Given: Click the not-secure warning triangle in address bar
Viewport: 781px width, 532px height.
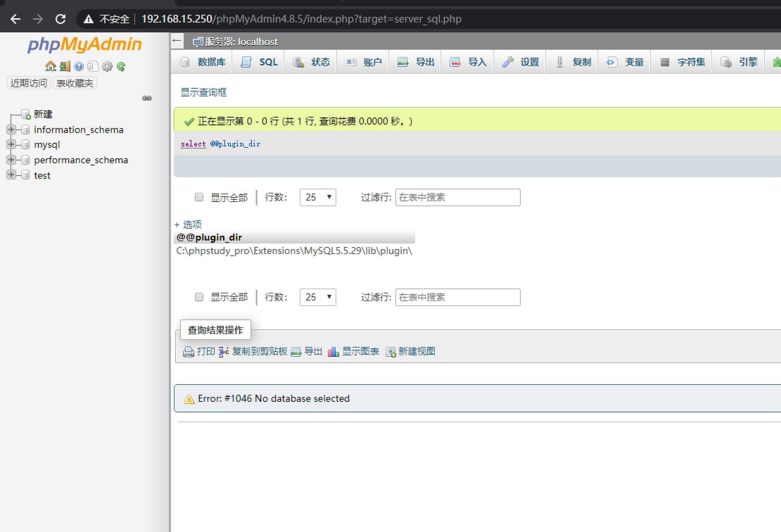Looking at the screenshot, I should pyautogui.click(x=88, y=19).
